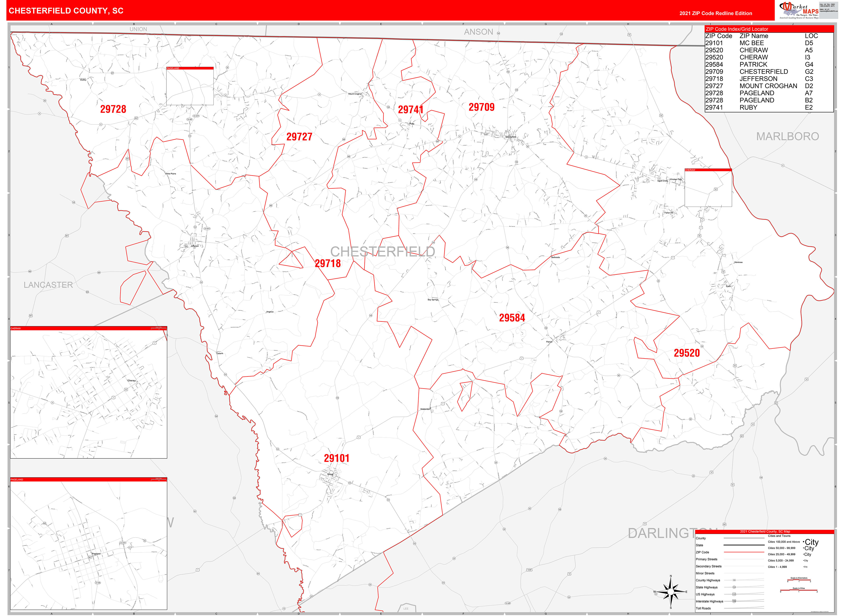The image size is (841, 616).
Task: Click the LOC column header in index
Action: click(811, 36)
